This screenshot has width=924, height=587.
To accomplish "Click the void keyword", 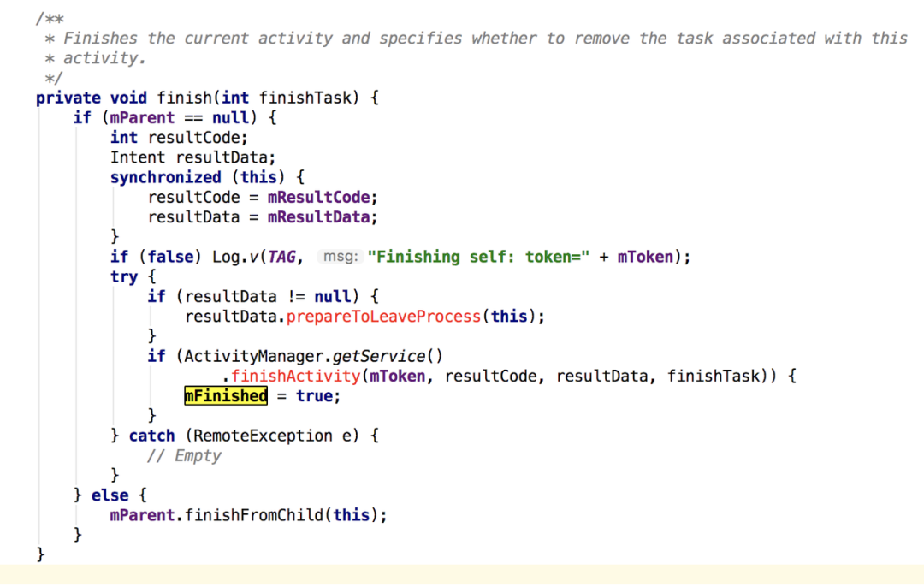I will point(128,98).
